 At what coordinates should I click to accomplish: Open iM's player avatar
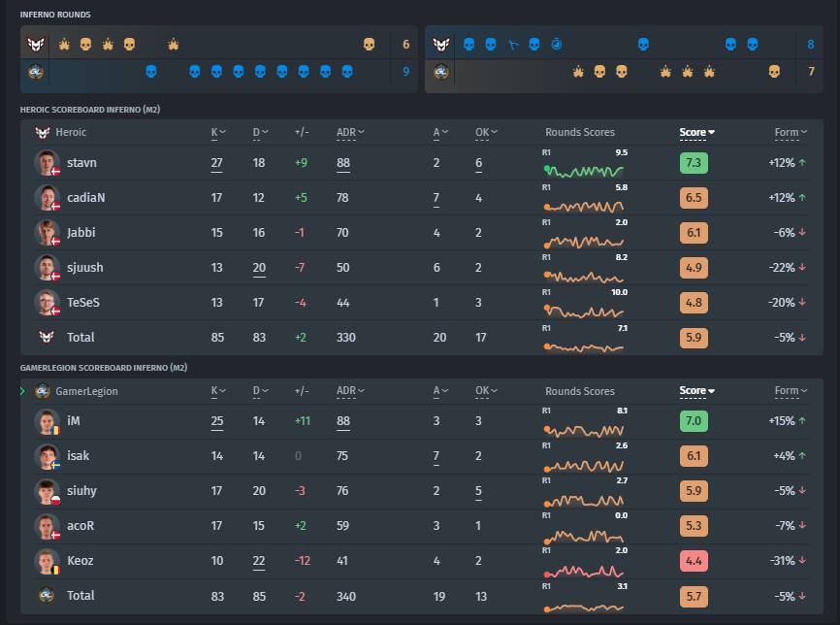(x=48, y=421)
